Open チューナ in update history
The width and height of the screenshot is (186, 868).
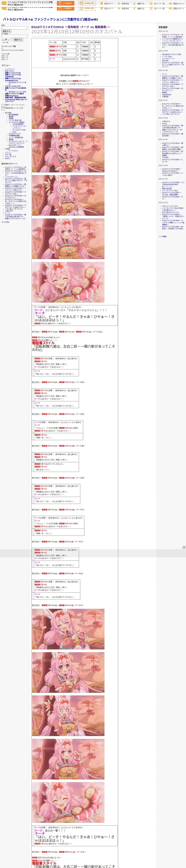click(165, 218)
